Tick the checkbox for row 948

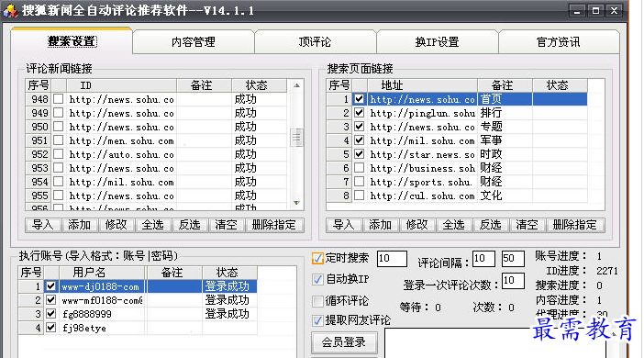point(59,99)
